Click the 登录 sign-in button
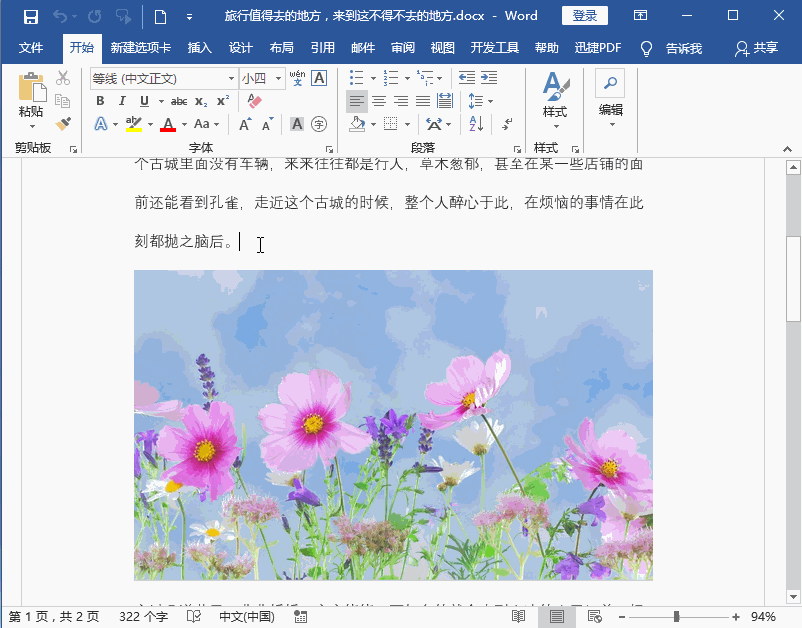Image resolution: width=802 pixels, height=628 pixels. click(x=585, y=15)
